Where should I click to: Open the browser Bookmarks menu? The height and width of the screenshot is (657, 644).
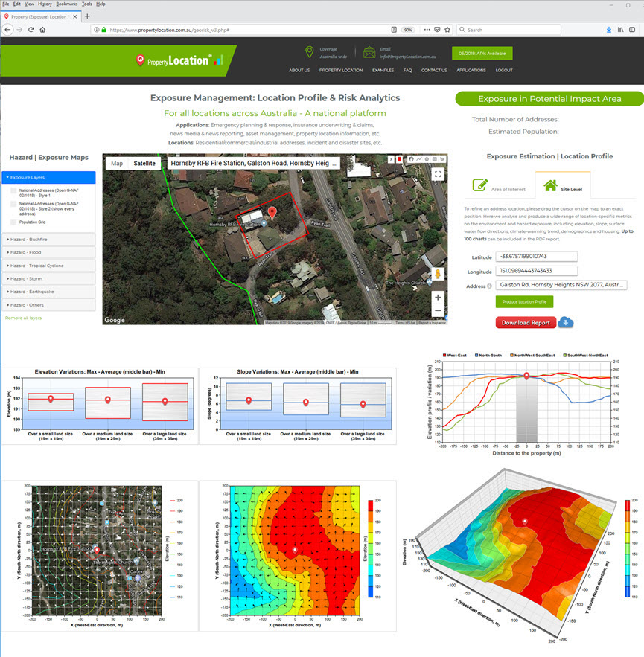66,4
